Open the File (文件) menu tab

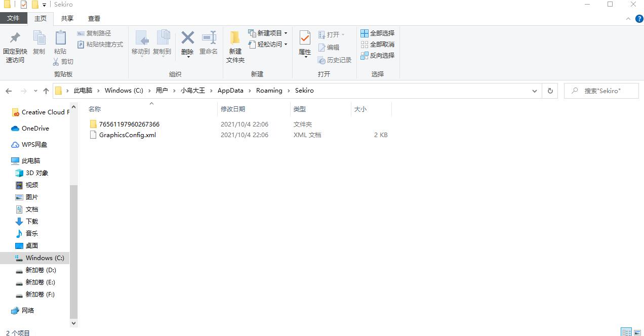tap(13, 18)
